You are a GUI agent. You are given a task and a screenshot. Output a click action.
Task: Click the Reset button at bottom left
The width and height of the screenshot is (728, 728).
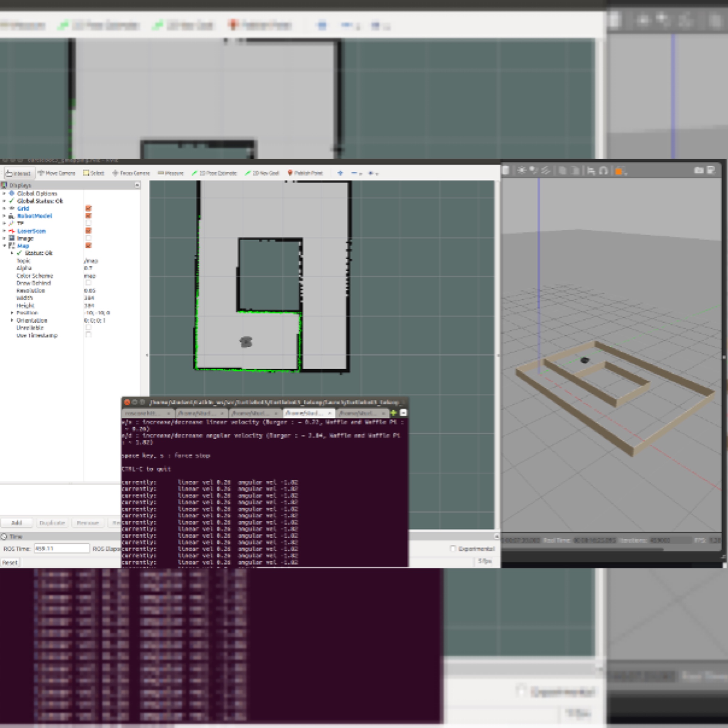(x=10, y=563)
